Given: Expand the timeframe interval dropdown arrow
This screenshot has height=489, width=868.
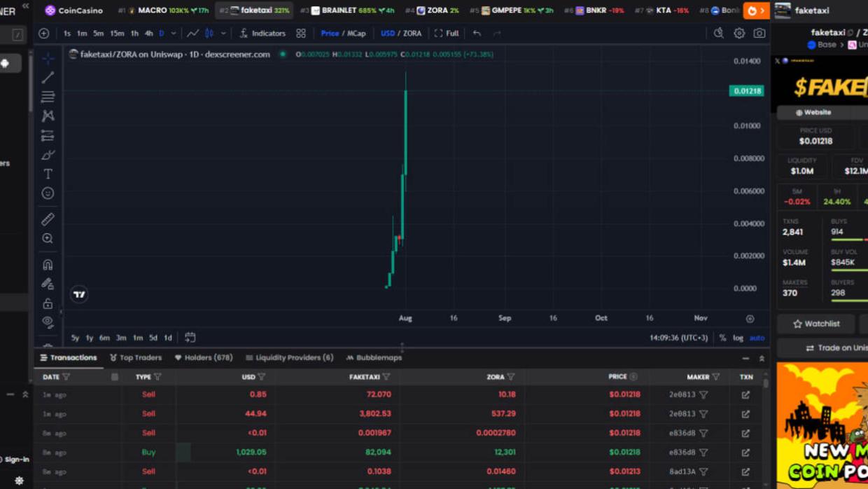Looking at the screenshot, I should [174, 33].
